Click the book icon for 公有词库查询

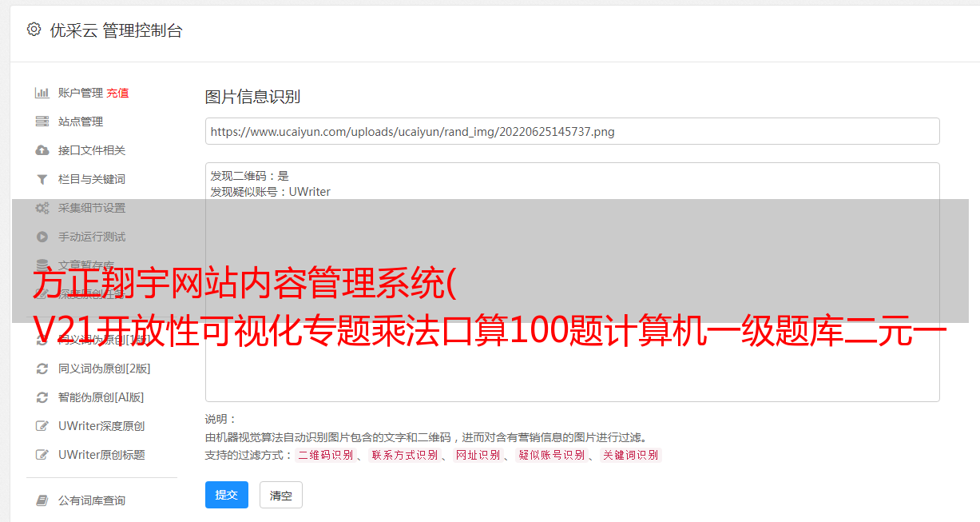click(42, 500)
